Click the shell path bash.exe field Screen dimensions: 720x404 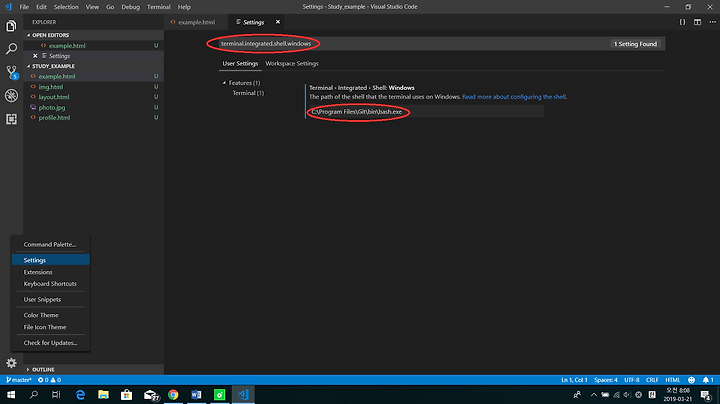pos(426,112)
